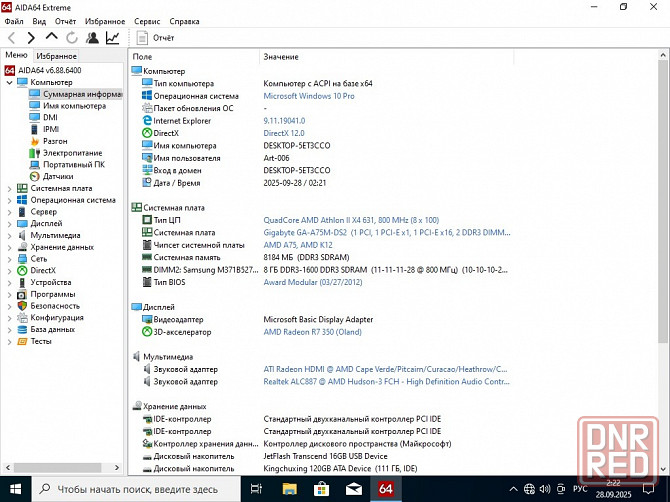Expand the Хранение данных tree node

pos(9,247)
